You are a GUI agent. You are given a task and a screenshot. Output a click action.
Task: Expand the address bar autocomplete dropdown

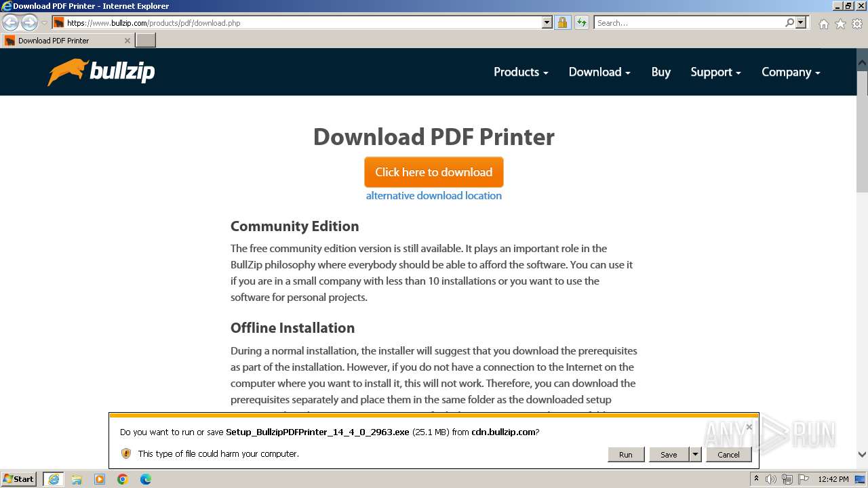click(547, 22)
